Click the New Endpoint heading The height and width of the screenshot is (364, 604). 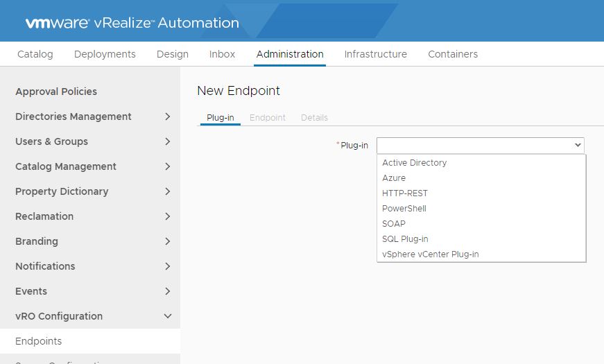(239, 91)
